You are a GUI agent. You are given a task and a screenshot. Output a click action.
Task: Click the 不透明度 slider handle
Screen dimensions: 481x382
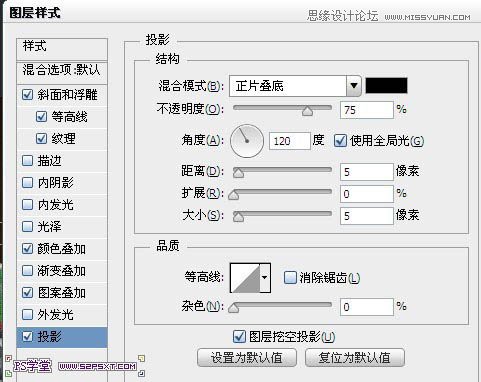pyautogui.click(x=307, y=111)
